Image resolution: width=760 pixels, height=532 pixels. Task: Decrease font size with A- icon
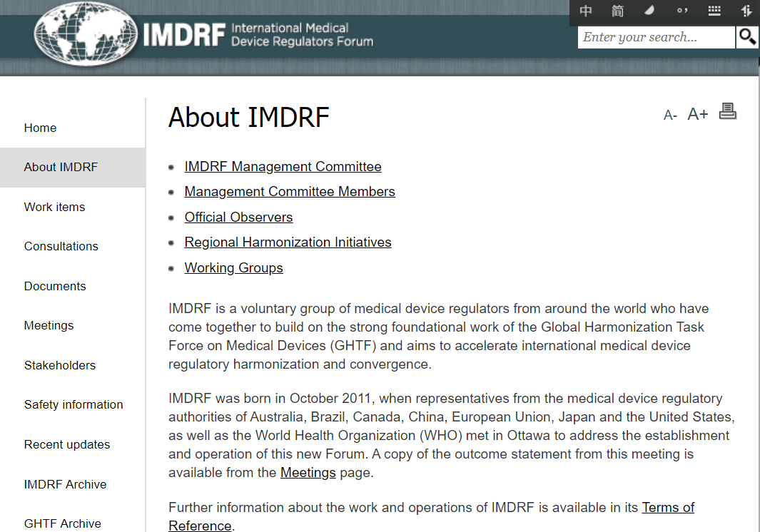670,116
